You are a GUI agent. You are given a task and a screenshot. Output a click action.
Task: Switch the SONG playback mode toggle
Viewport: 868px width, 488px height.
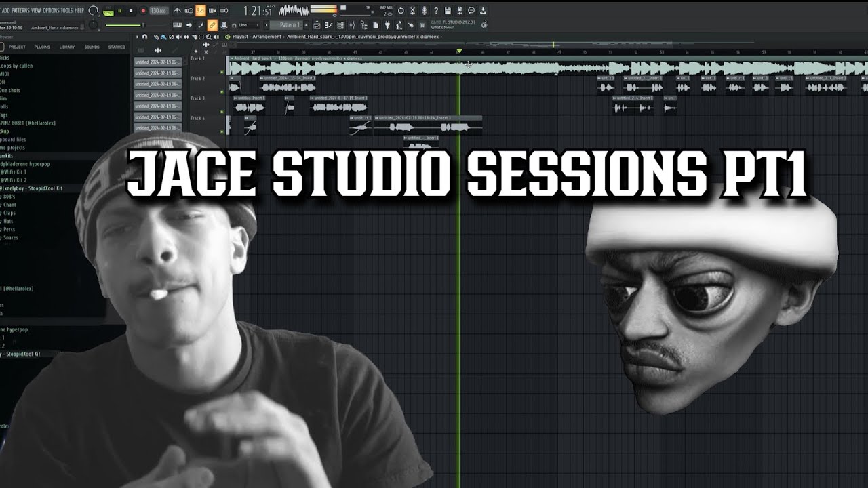109,13
